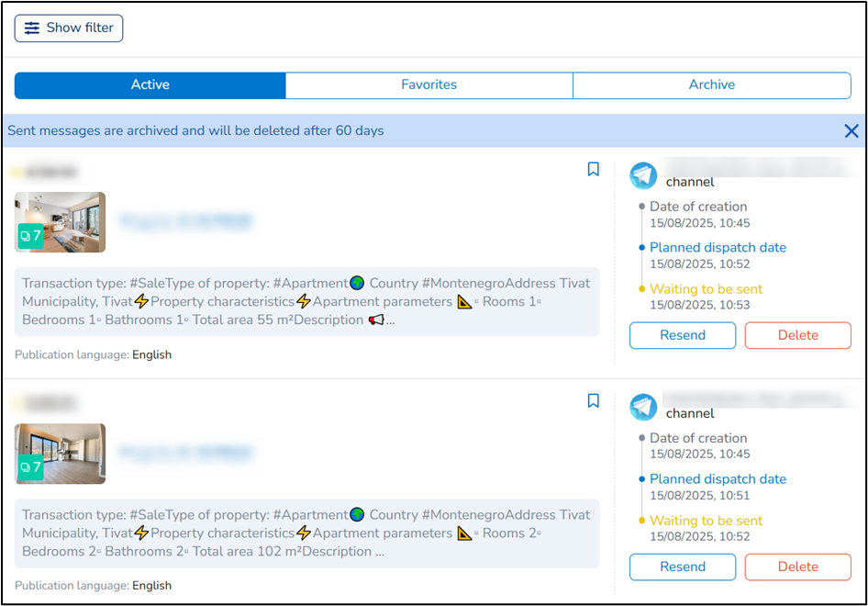Delete the first message for the 1-bedroom apartment
The width and height of the screenshot is (868, 606).
click(x=797, y=335)
